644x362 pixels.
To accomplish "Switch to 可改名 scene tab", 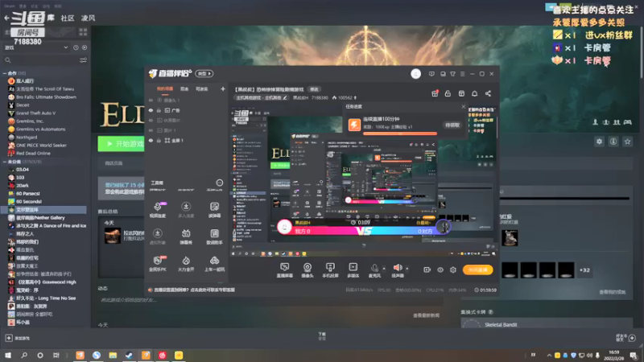I will tap(202, 88).
